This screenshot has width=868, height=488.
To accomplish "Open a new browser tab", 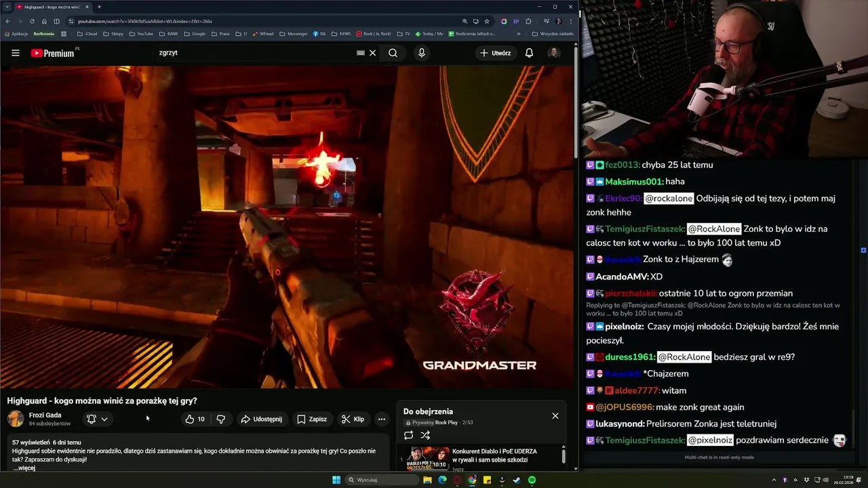I will [x=99, y=7].
